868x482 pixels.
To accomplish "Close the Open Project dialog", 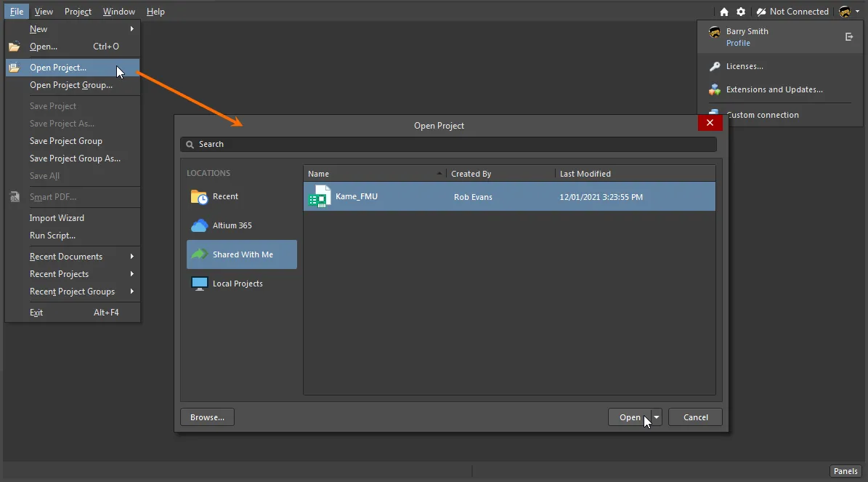I will (x=710, y=122).
